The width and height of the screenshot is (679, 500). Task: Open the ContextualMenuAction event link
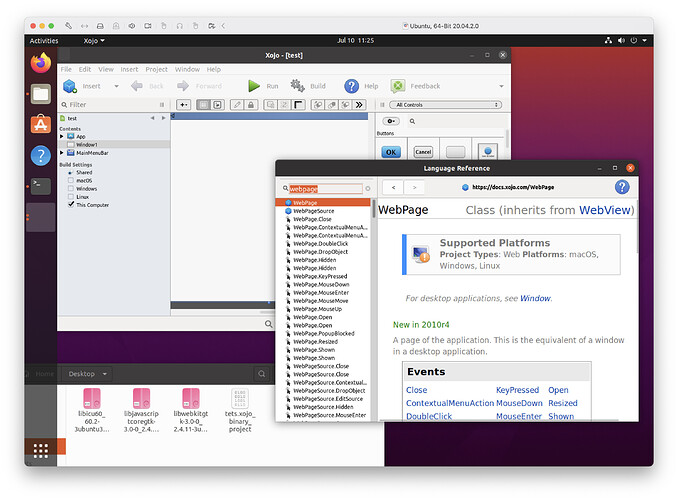pos(449,403)
